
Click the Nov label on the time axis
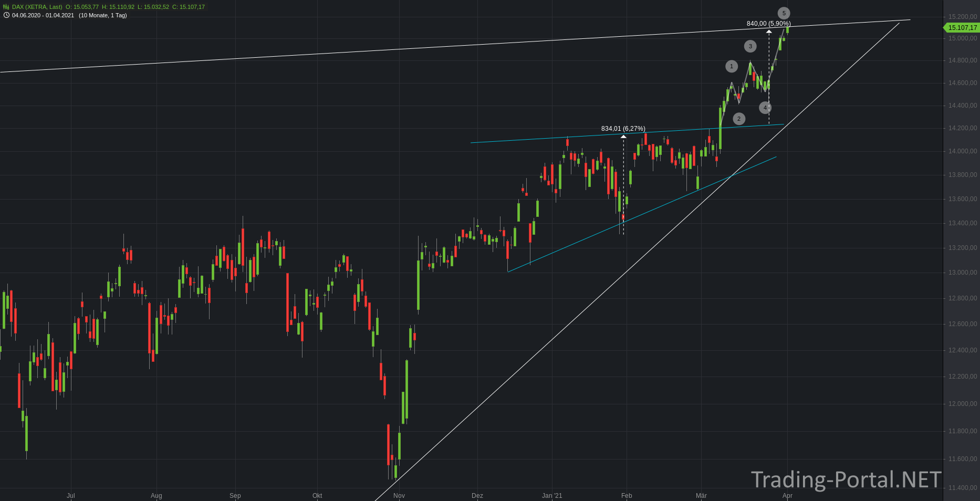(x=399, y=495)
